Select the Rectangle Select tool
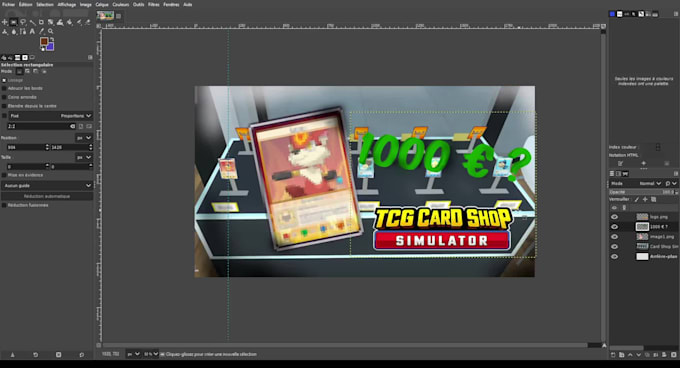The image size is (680, 368). [13, 22]
